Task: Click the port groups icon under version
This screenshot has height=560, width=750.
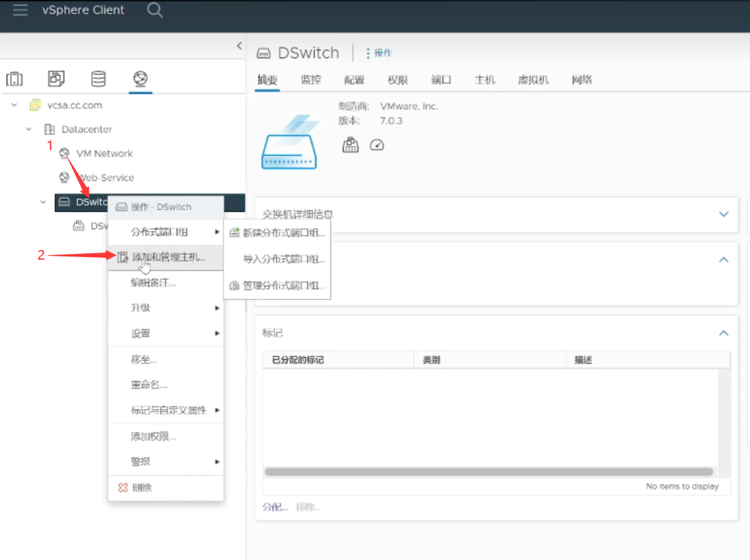Action: click(351, 145)
